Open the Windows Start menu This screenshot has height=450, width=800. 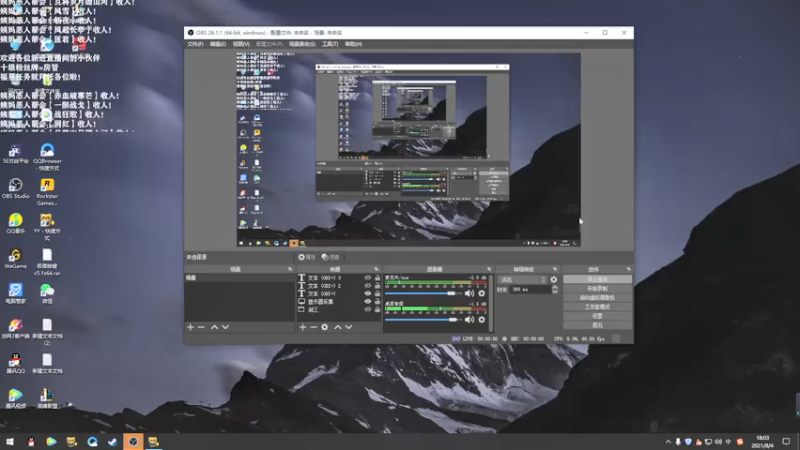(x=10, y=442)
